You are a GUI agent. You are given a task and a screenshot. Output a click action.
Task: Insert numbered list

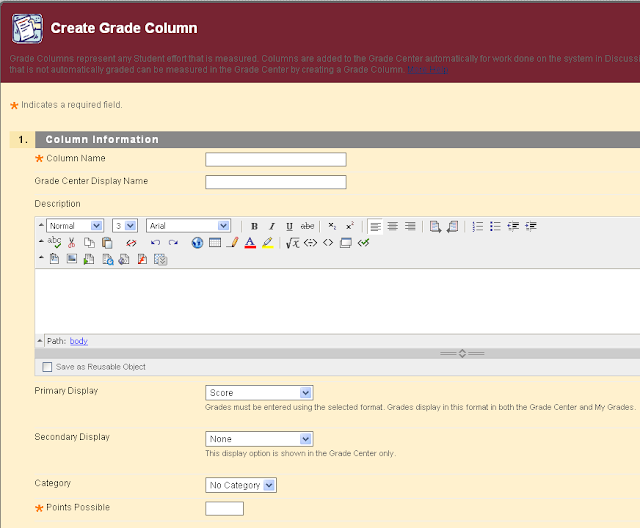pyautogui.click(x=478, y=226)
